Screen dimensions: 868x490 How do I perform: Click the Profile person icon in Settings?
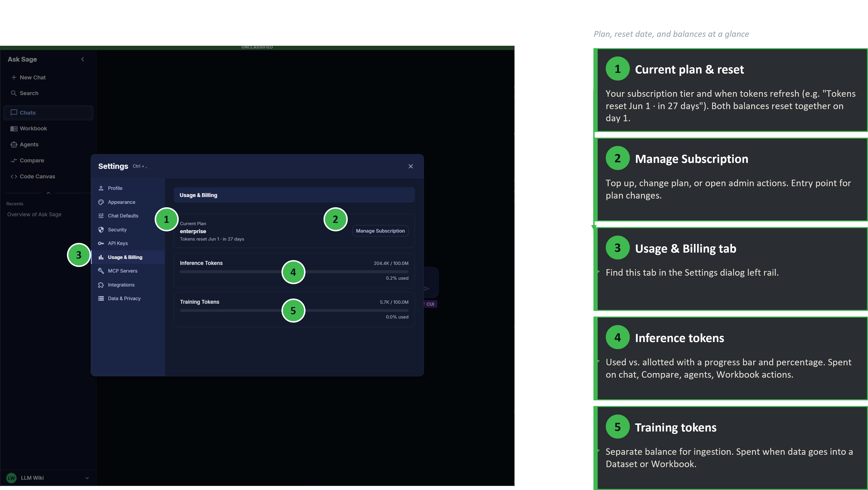tap(101, 188)
